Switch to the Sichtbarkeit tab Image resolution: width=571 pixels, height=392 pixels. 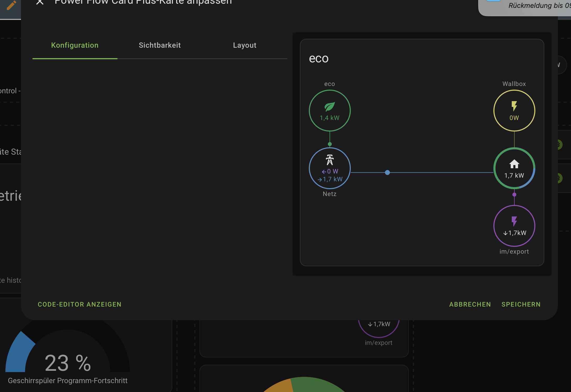click(160, 45)
